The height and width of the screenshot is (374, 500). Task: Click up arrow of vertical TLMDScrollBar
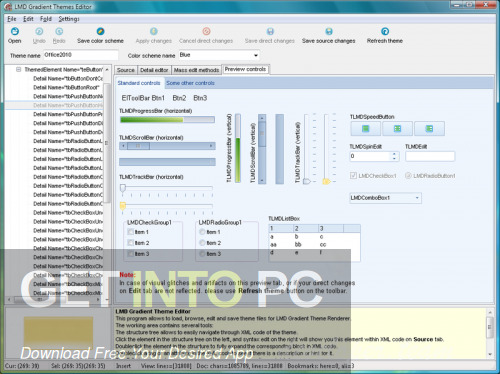pyautogui.click(x=262, y=118)
